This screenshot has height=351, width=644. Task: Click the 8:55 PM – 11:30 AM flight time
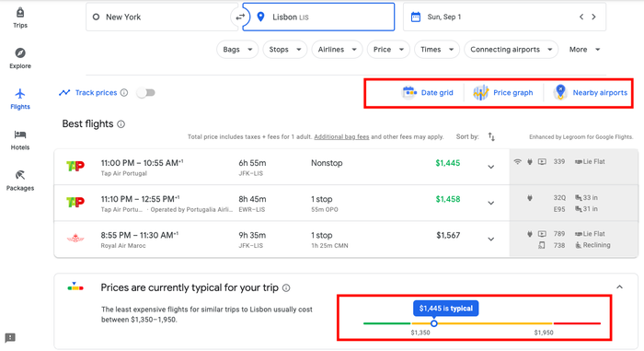[x=140, y=235]
